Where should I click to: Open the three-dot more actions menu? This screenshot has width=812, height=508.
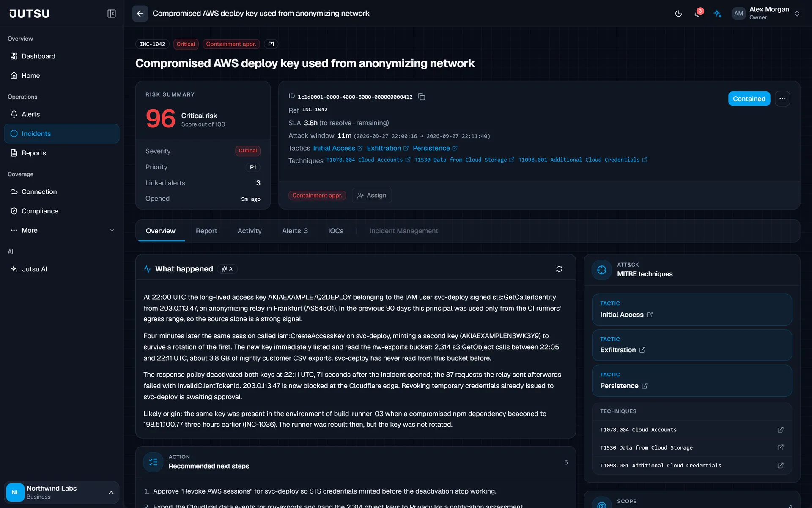pos(782,99)
